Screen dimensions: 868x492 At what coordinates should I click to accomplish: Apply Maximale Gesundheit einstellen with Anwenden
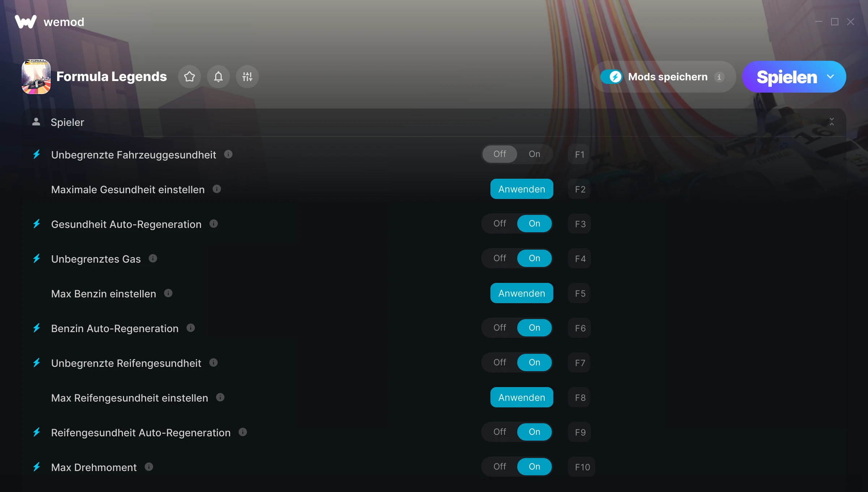[522, 189]
